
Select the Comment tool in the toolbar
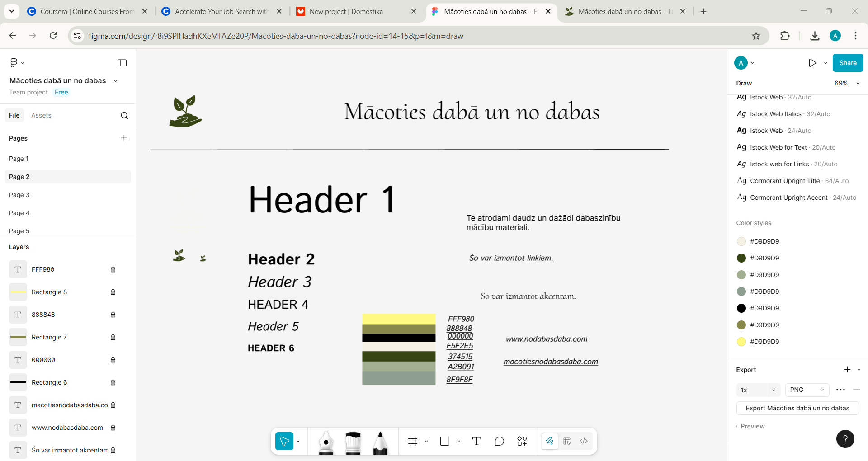click(x=499, y=441)
